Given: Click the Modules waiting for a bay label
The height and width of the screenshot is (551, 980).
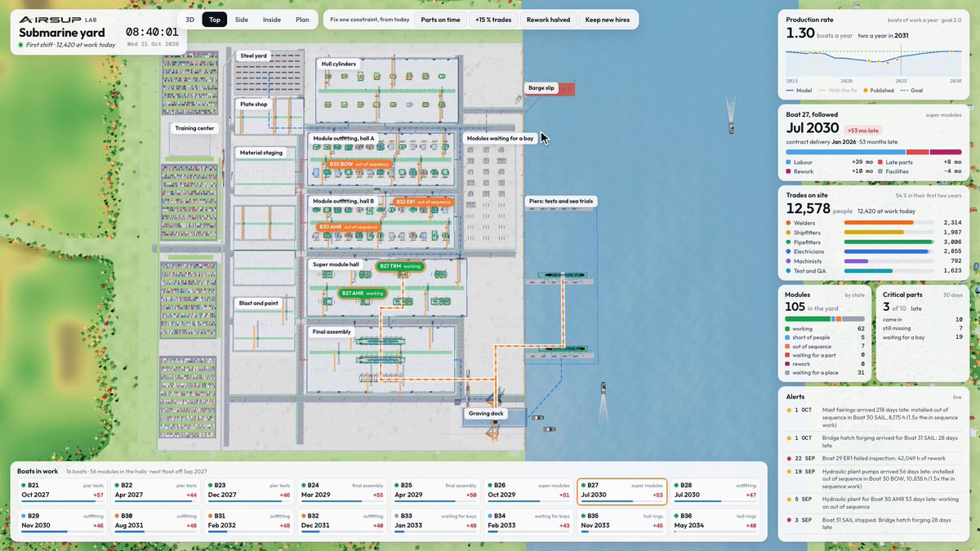Looking at the screenshot, I should point(500,139).
